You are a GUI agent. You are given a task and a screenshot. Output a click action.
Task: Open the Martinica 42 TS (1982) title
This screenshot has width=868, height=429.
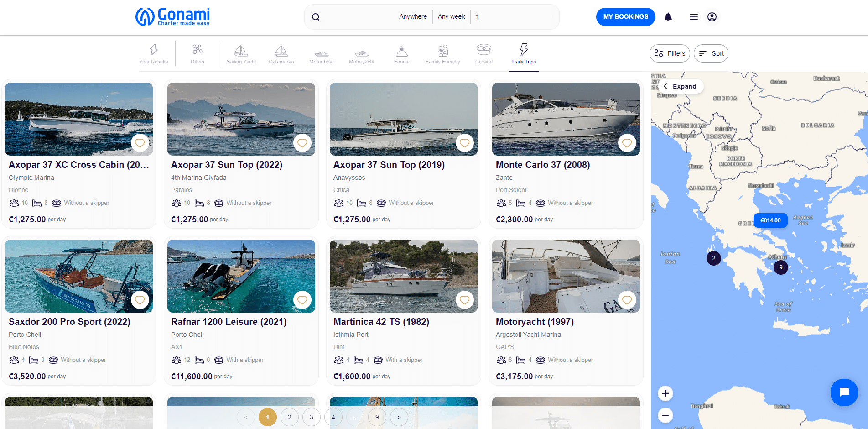click(381, 322)
